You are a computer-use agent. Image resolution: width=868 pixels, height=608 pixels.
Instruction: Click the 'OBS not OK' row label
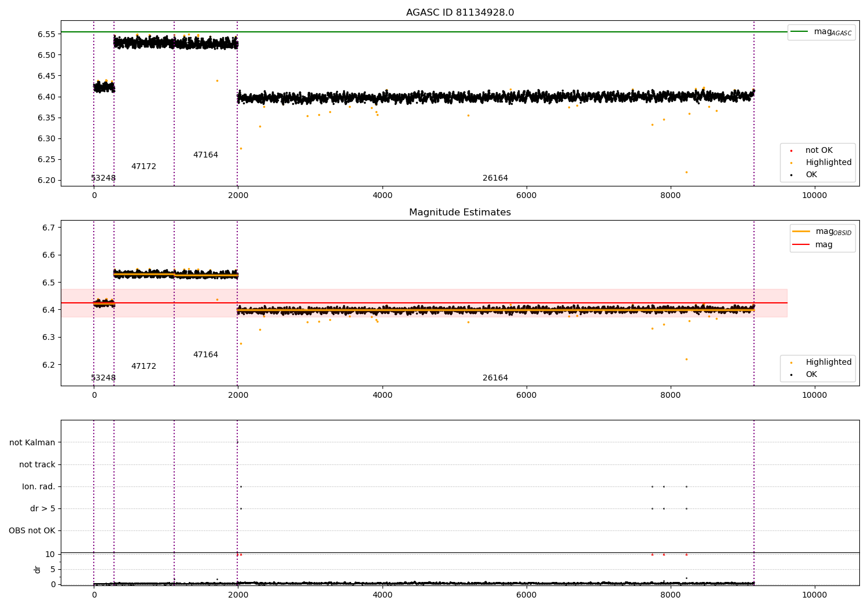pyautogui.click(x=32, y=531)
